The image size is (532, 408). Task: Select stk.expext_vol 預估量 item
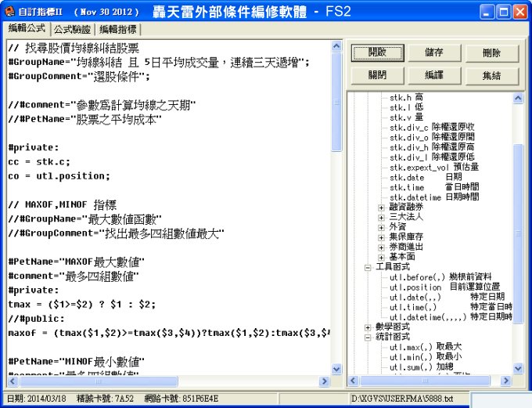(x=434, y=167)
